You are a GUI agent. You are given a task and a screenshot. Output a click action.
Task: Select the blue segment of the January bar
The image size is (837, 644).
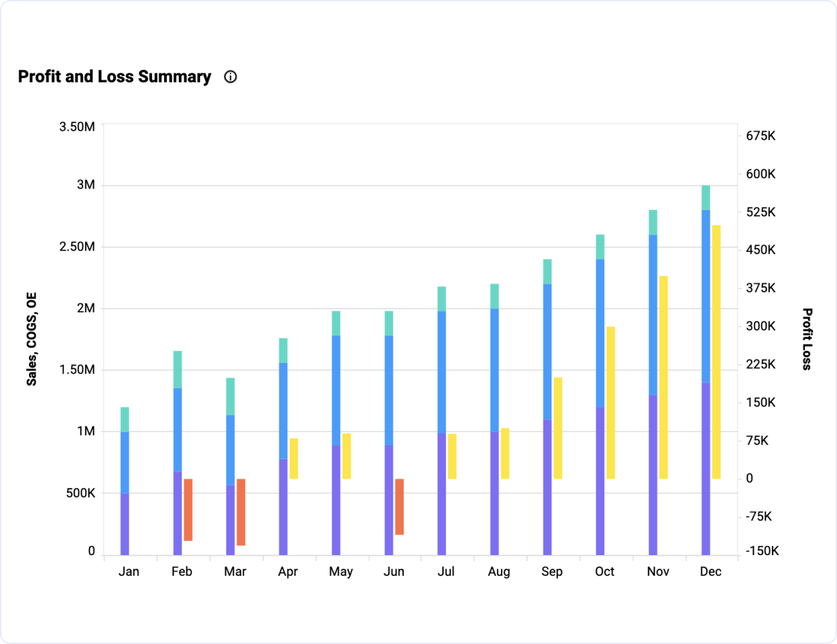[x=125, y=462]
